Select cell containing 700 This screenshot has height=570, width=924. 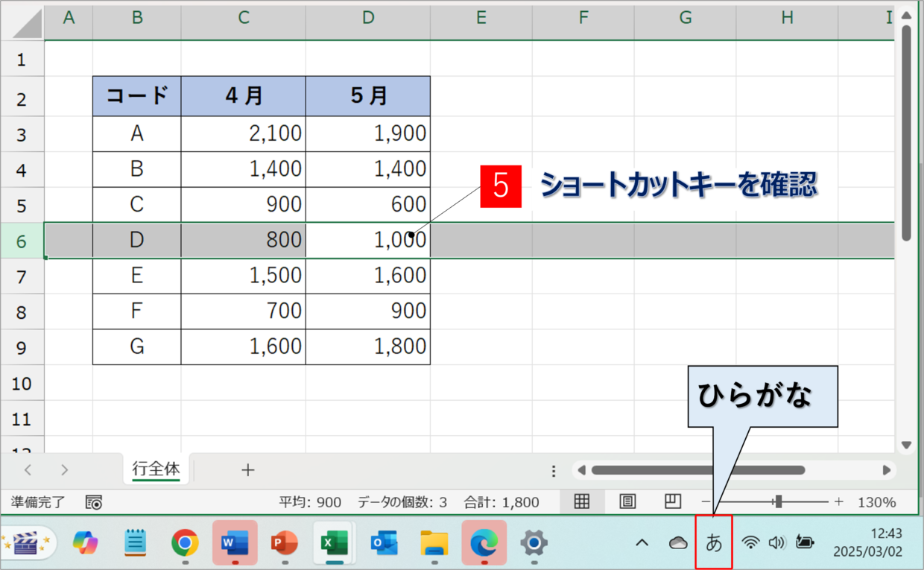[243, 311]
